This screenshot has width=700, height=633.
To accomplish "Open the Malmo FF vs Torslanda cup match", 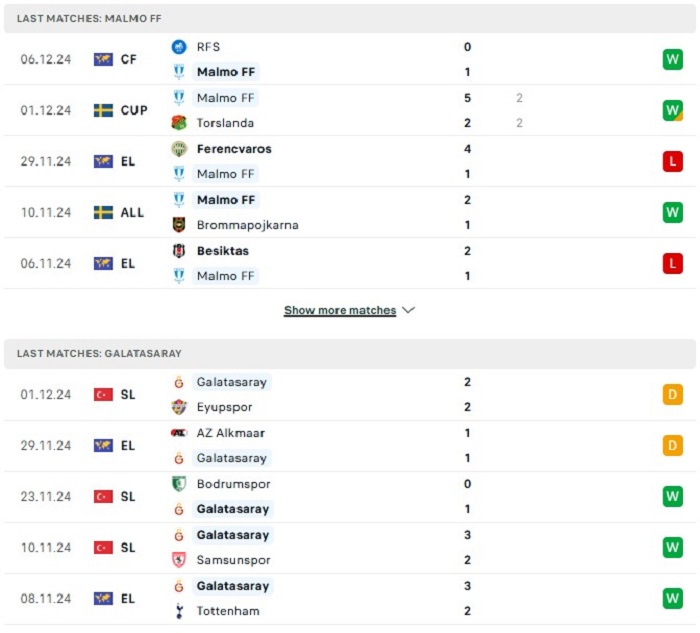I will [350, 110].
